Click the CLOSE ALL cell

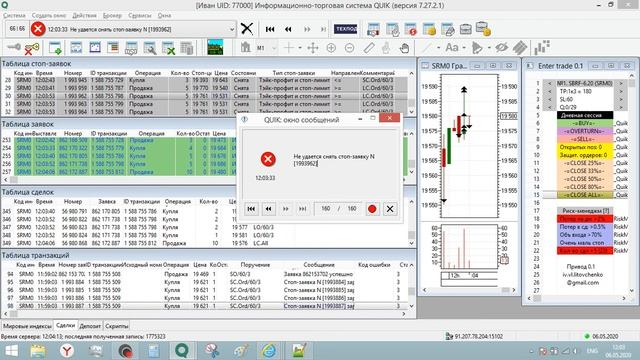pos(584,195)
